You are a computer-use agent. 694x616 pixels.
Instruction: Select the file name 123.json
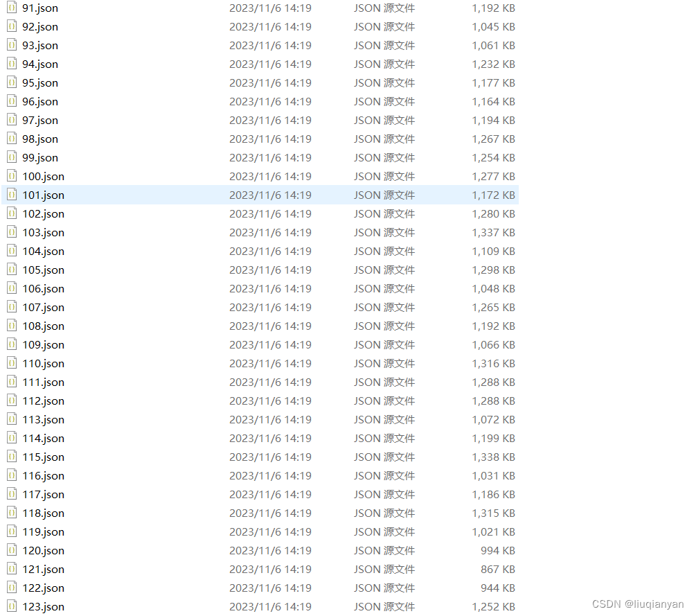coord(44,607)
